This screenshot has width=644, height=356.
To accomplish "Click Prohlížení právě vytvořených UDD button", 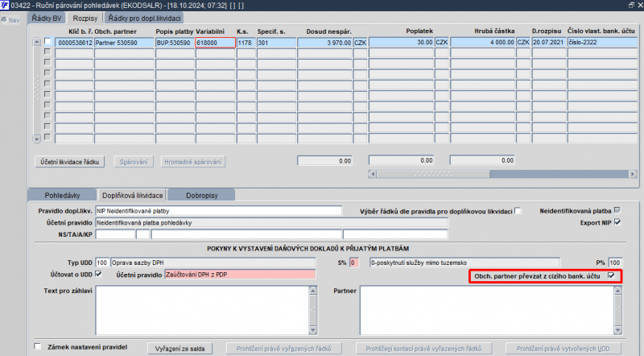I will [563, 349].
